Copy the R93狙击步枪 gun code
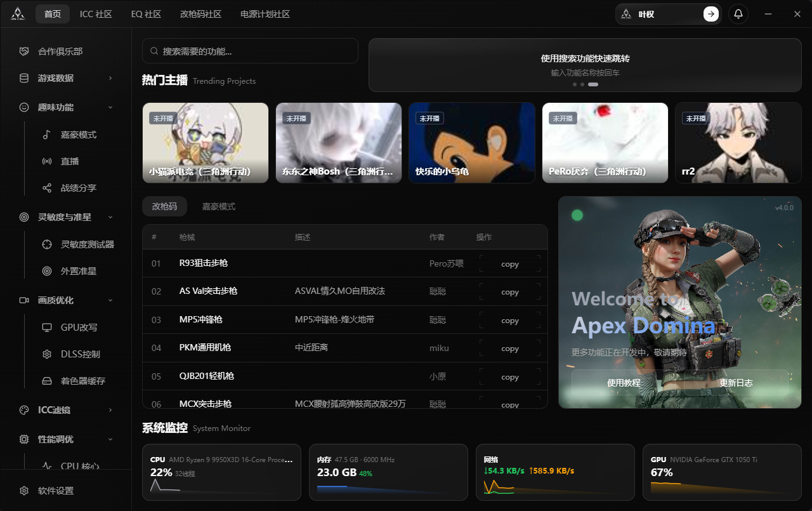This screenshot has width=812, height=511. 510,264
